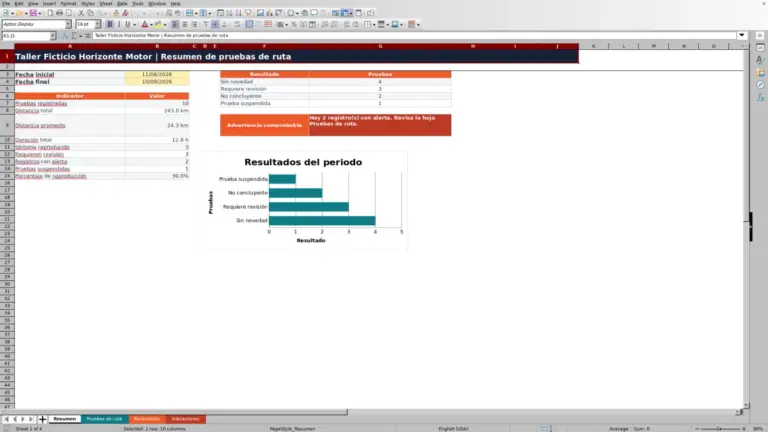This screenshot has width=768, height=432.
Task: Click the Function Wizard icon
Action: (x=65, y=36)
